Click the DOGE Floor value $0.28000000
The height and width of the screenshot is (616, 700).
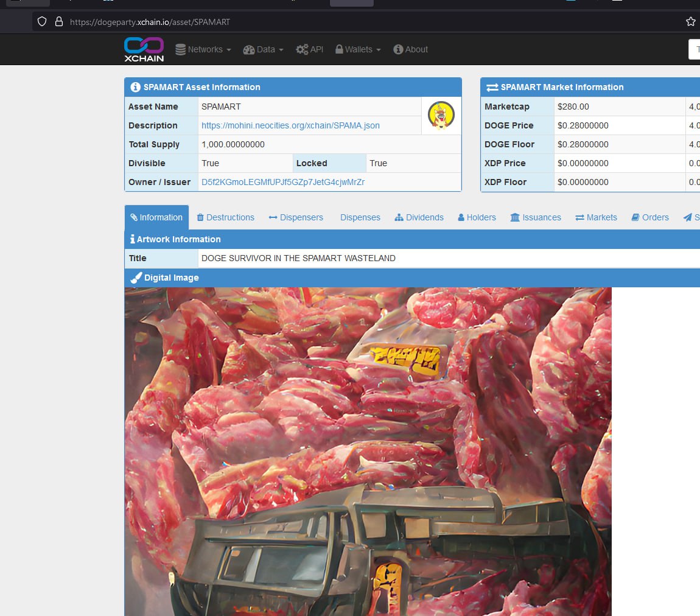tap(583, 144)
